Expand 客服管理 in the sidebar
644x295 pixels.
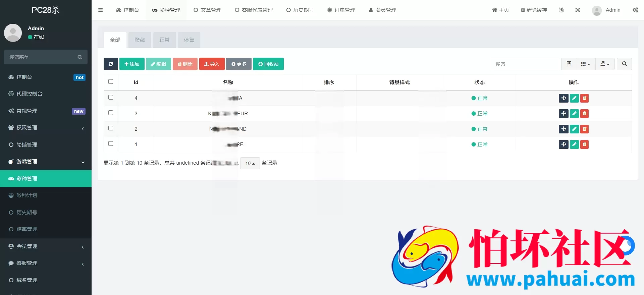pos(46,263)
